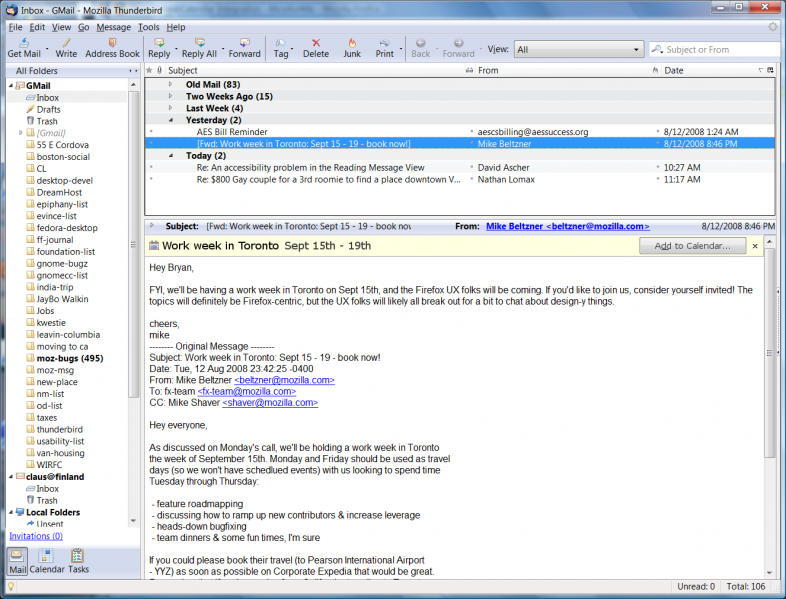Open the View filter dropdown
Image resolution: width=786 pixels, height=599 pixels.
(x=578, y=50)
